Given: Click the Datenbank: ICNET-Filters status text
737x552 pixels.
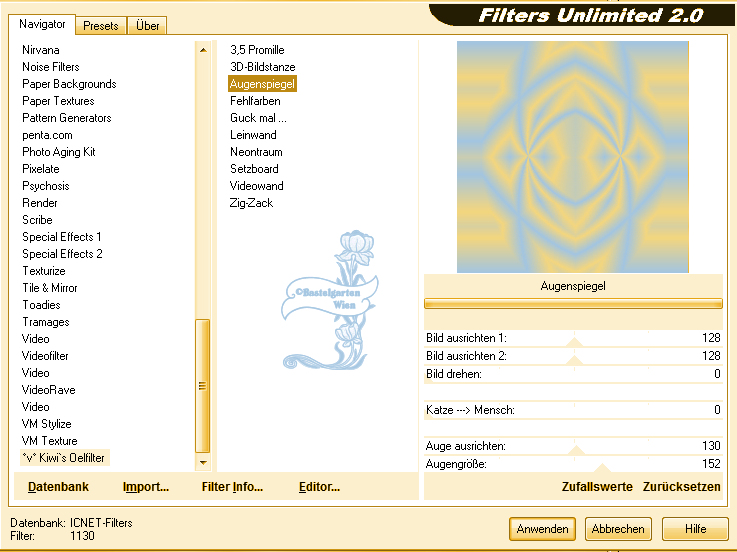Looking at the screenshot, I should (x=71, y=523).
